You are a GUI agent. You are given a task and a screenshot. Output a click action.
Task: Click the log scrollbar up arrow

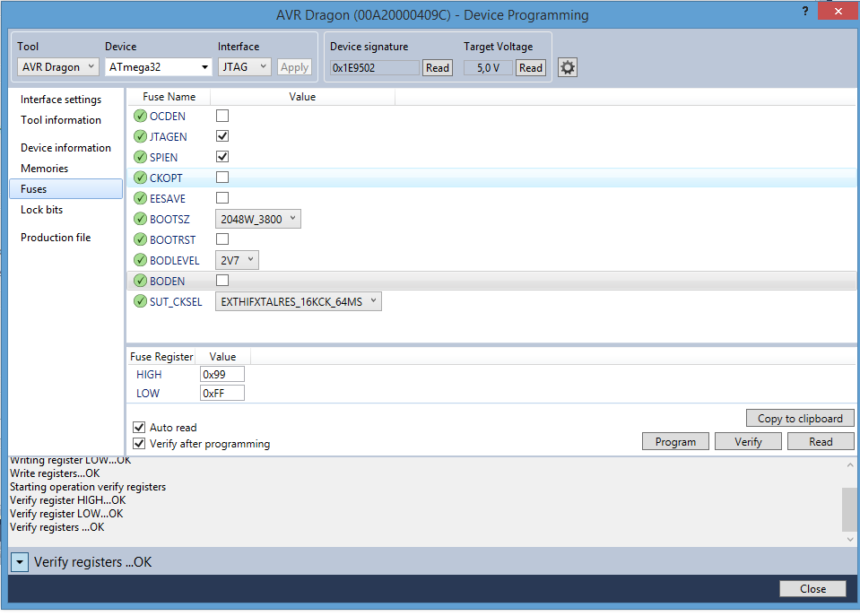(x=849, y=465)
